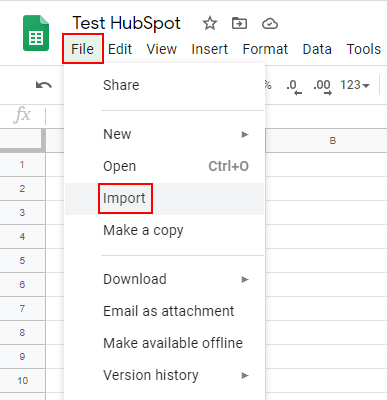
Task: Select column B header
Action: [x=326, y=141]
